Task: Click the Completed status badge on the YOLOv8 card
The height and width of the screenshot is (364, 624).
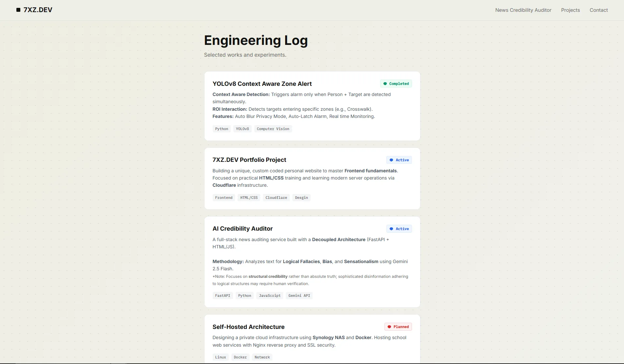Action: coord(396,84)
